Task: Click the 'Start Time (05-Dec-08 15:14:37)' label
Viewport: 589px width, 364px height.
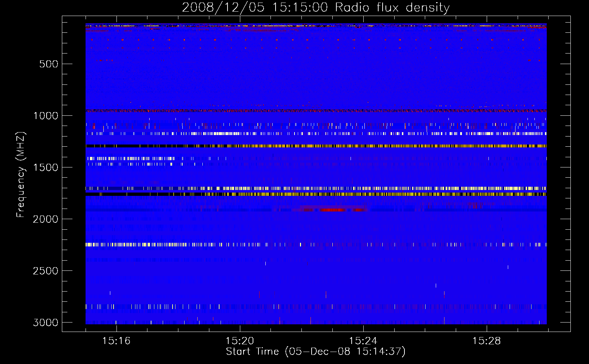Action: pos(316,352)
